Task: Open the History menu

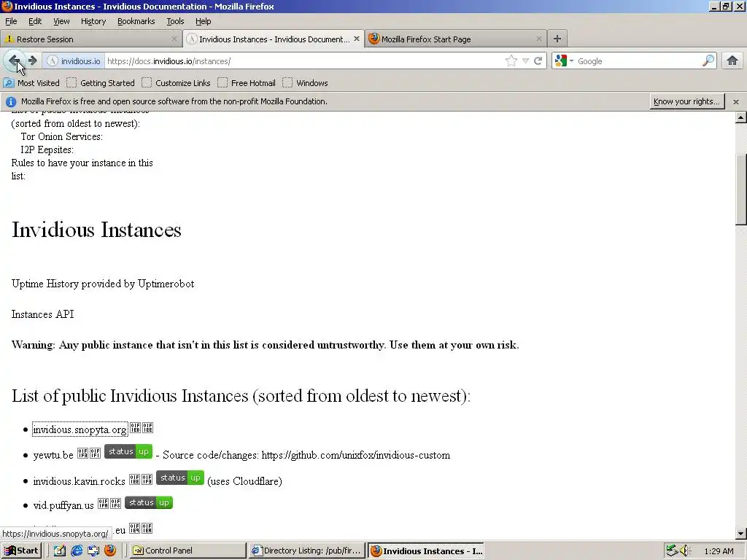Action: pyautogui.click(x=93, y=21)
